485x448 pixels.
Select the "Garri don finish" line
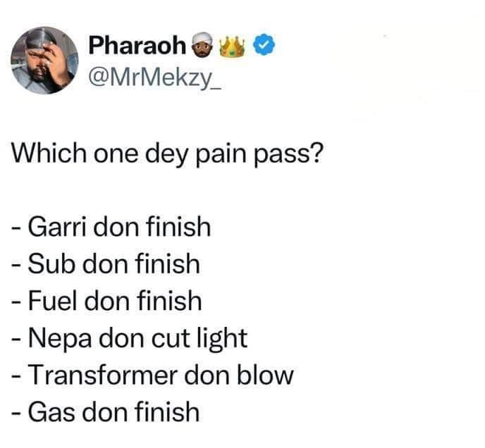(111, 227)
